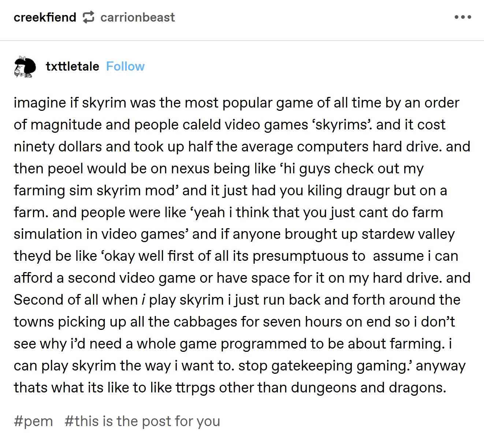Click 'dungeons and dragons' in the last line
The height and width of the screenshot is (448, 484).
click(368, 388)
